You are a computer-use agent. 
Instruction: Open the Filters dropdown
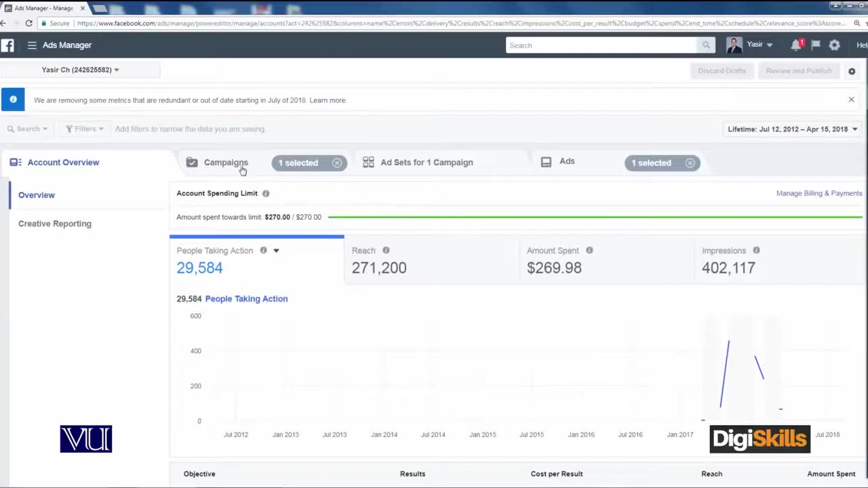pos(84,129)
